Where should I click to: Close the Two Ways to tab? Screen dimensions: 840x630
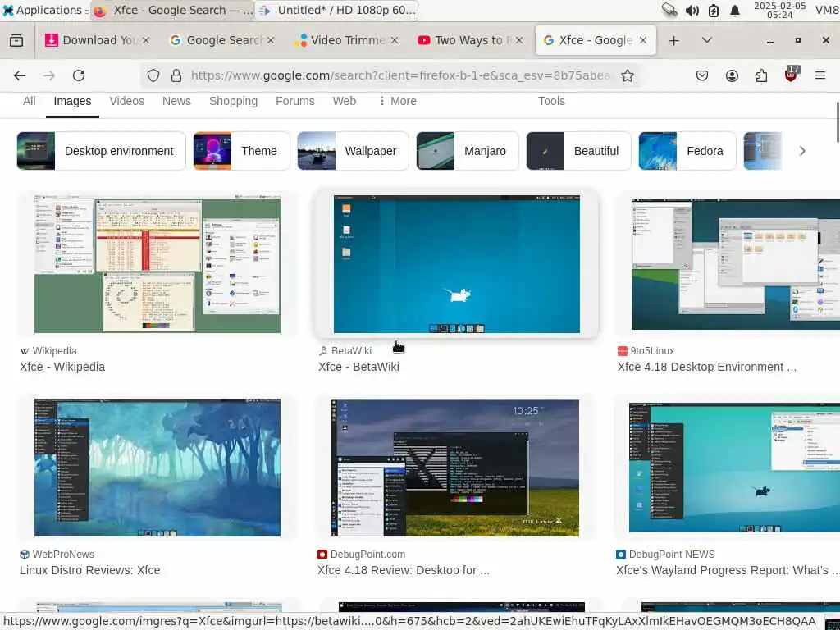(x=519, y=40)
